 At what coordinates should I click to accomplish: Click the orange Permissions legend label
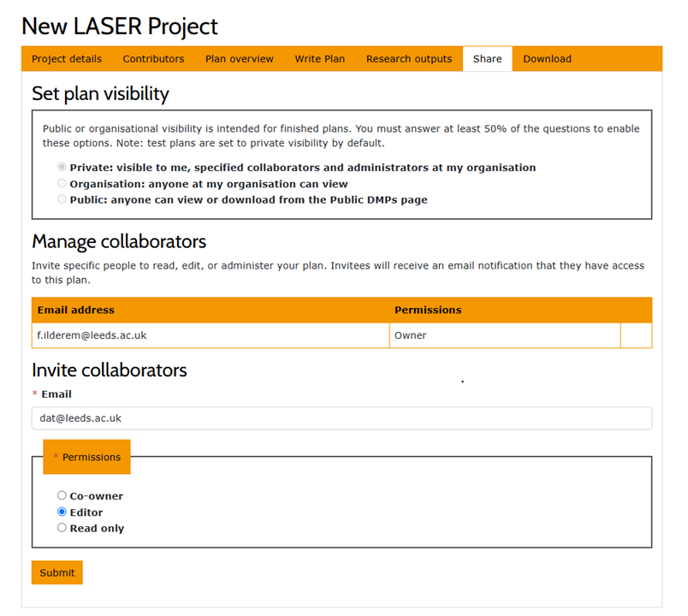[87, 457]
